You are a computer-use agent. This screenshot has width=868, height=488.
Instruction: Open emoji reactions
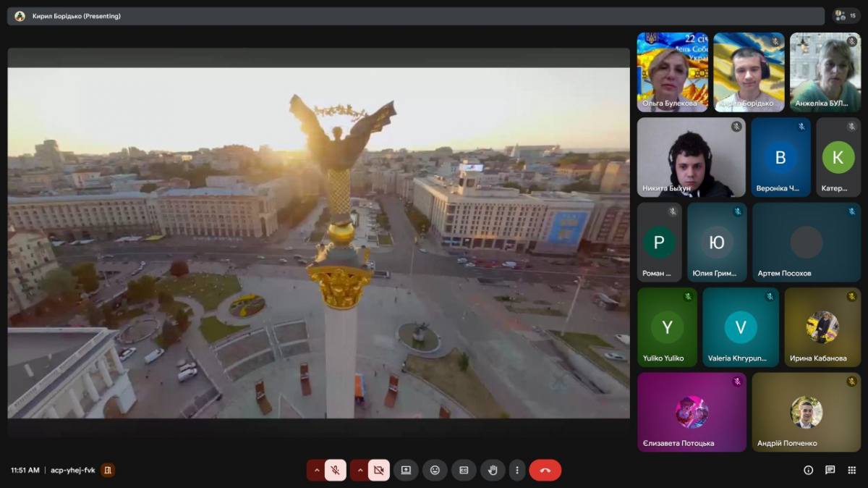435,470
